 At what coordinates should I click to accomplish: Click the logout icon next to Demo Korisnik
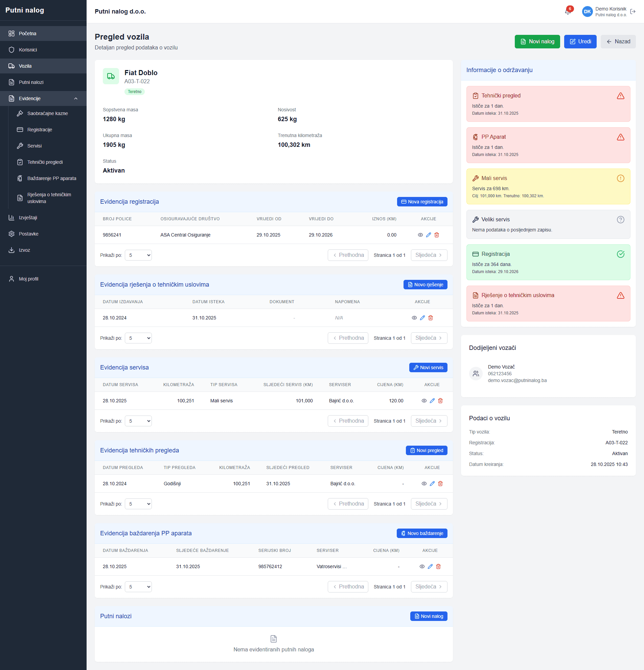tap(633, 12)
